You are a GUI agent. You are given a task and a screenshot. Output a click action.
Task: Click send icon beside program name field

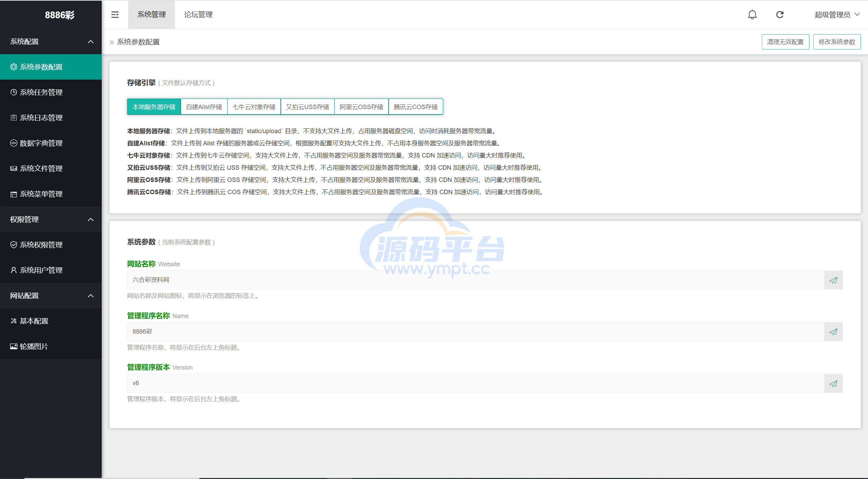coord(833,332)
